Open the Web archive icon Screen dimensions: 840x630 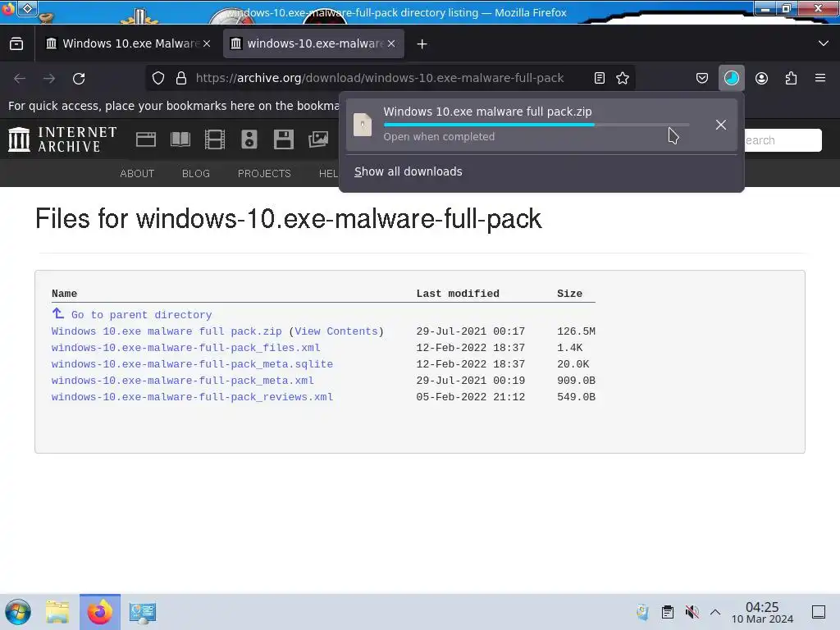click(x=146, y=139)
